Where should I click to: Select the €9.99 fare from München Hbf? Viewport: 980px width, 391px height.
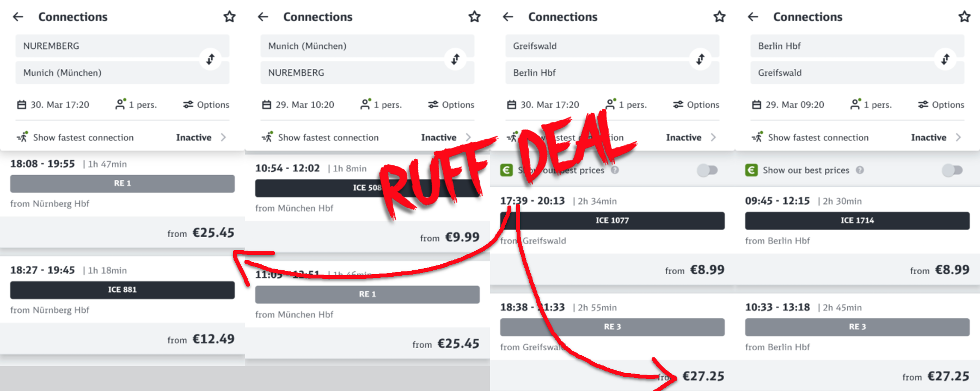point(462,237)
